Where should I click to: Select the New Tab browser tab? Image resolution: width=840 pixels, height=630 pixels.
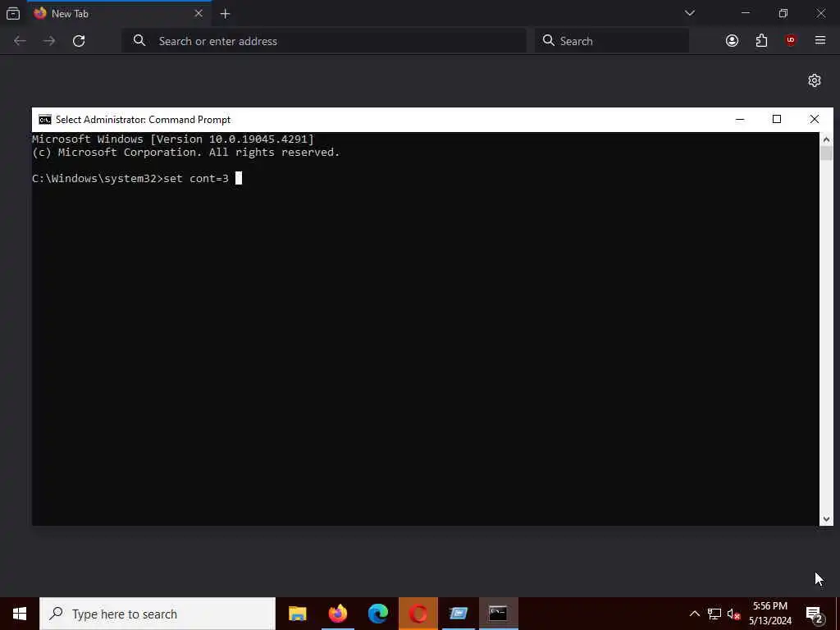click(118, 13)
